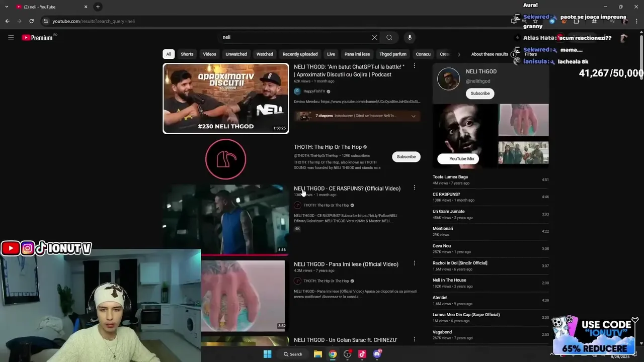The image size is (644, 362).
Task: Open more options for podcast video result
Action: coord(414,66)
